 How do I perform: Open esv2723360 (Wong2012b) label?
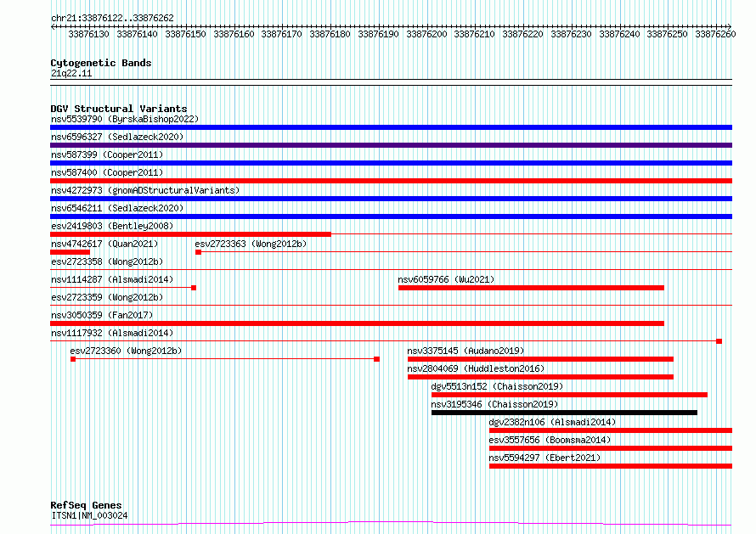pyautogui.click(x=126, y=351)
